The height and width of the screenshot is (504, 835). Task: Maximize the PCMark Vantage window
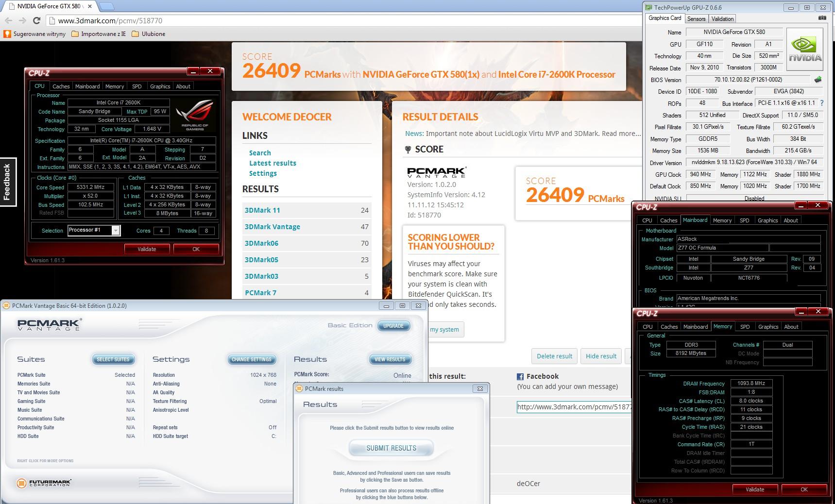pos(402,305)
